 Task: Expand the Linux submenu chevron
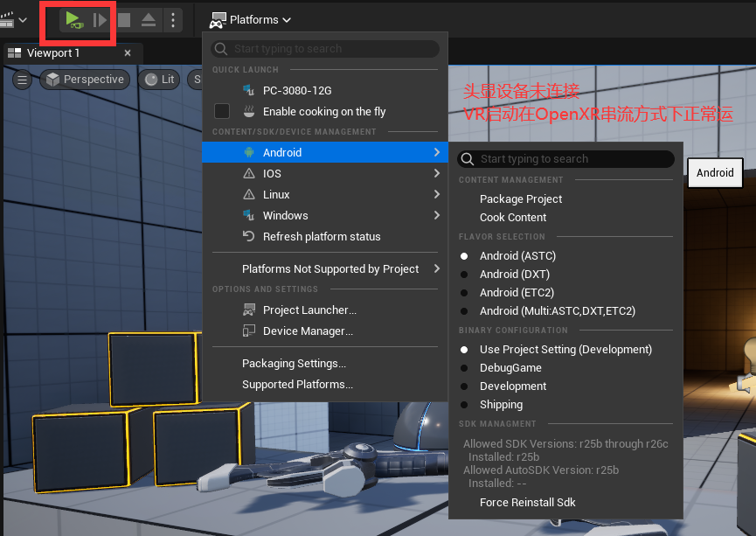pyautogui.click(x=437, y=194)
